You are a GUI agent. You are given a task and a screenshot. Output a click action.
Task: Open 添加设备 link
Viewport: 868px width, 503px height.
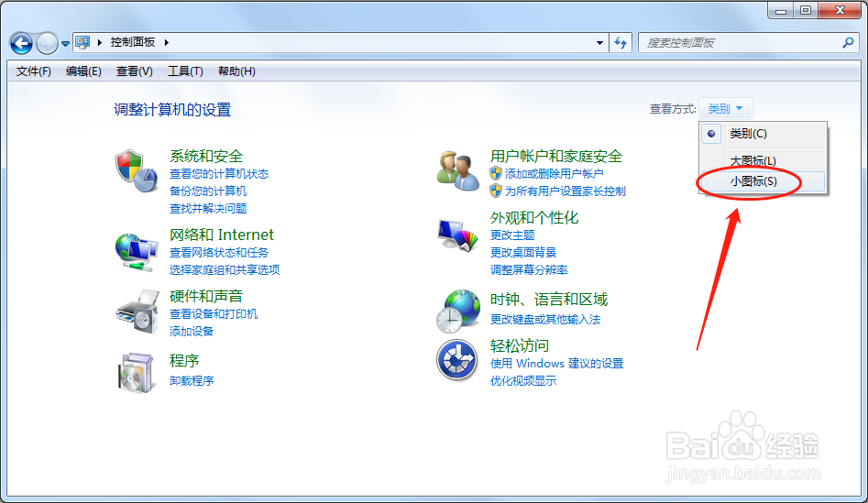coord(192,331)
